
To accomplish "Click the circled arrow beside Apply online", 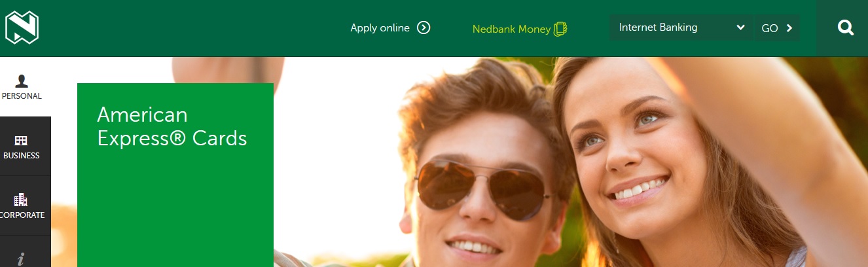I will (x=424, y=27).
